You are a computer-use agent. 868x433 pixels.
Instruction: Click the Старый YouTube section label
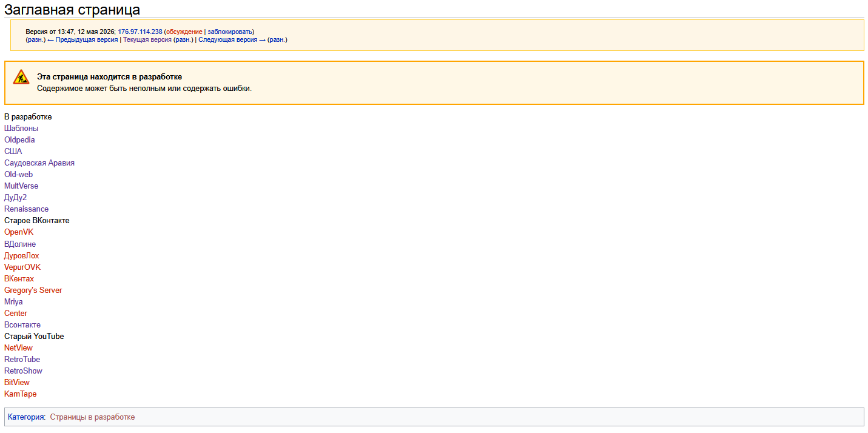click(x=34, y=336)
